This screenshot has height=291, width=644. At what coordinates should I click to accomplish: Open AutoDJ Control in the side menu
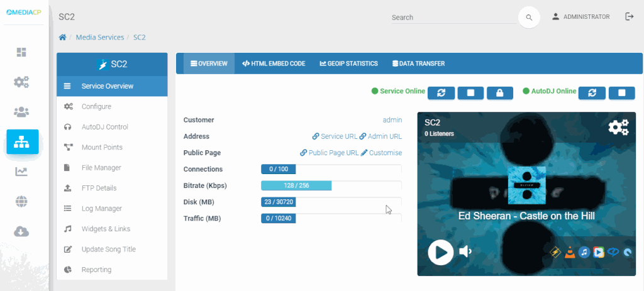click(x=112, y=127)
